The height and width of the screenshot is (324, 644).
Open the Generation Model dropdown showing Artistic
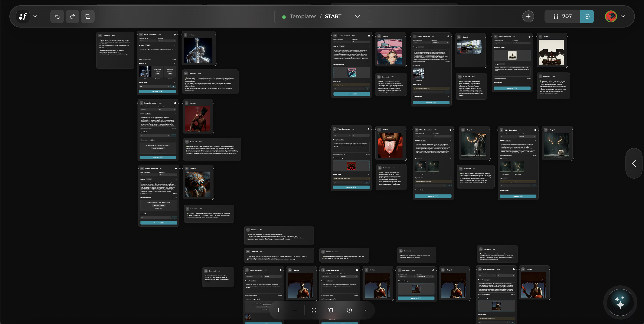(148, 41)
